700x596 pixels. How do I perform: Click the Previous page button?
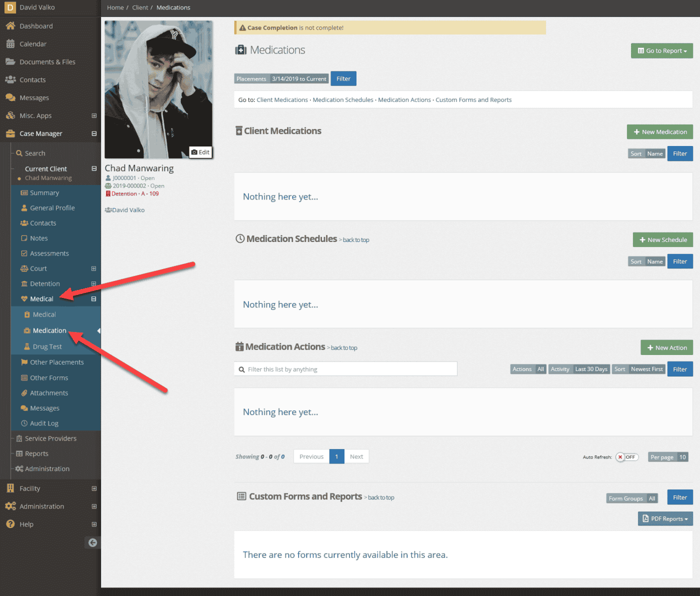(x=311, y=456)
